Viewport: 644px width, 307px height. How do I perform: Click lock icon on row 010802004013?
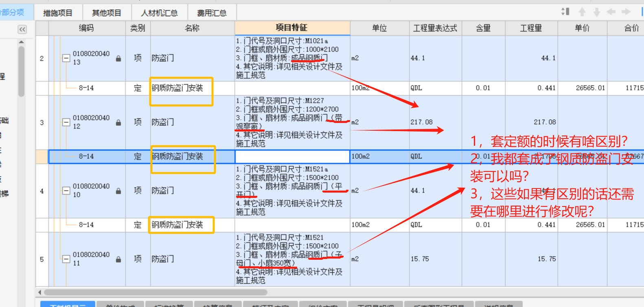pyautogui.click(x=118, y=58)
